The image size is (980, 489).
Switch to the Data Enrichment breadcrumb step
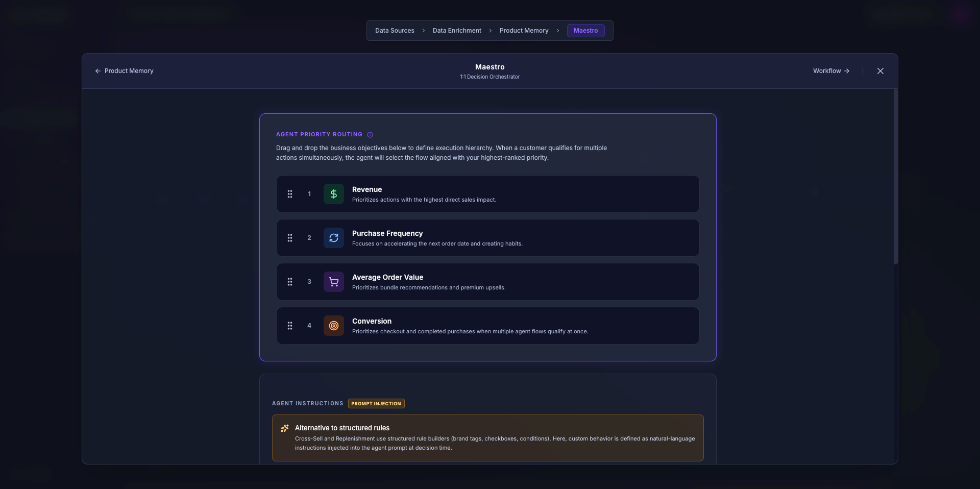tap(457, 31)
